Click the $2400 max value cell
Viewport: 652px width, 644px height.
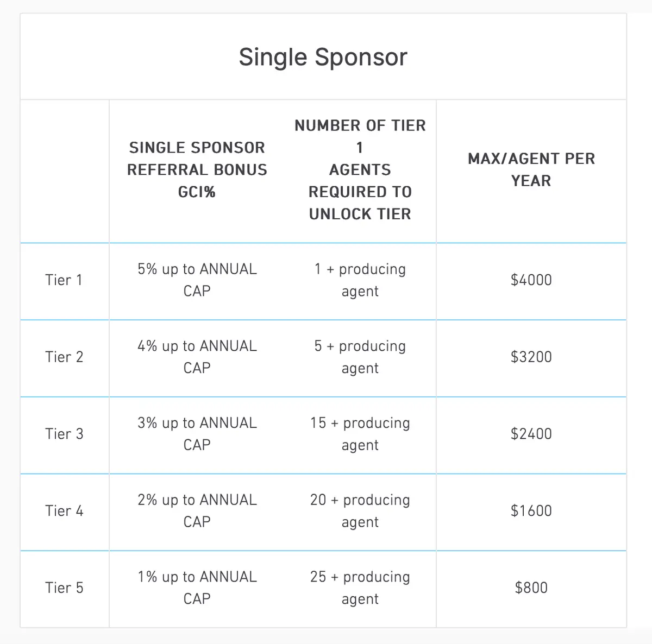coord(531,434)
